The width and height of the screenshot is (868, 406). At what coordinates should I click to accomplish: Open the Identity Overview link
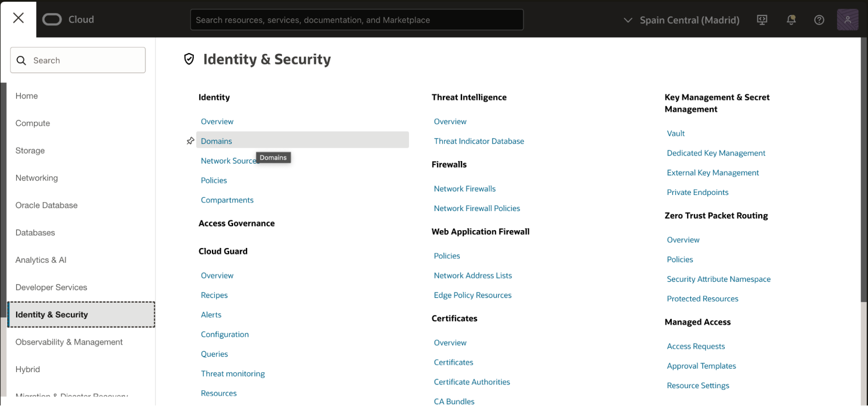(217, 122)
